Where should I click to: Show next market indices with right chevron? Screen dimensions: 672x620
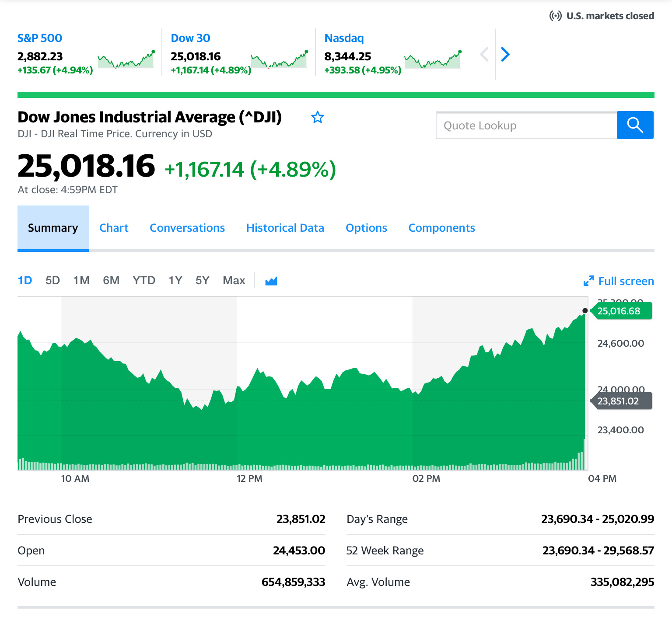505,54
